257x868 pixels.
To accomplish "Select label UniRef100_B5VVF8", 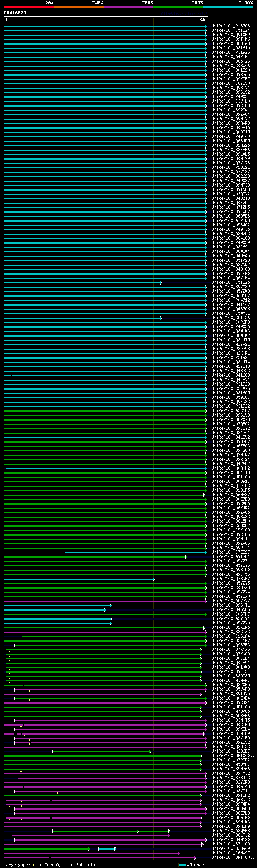I will [230, 689].
